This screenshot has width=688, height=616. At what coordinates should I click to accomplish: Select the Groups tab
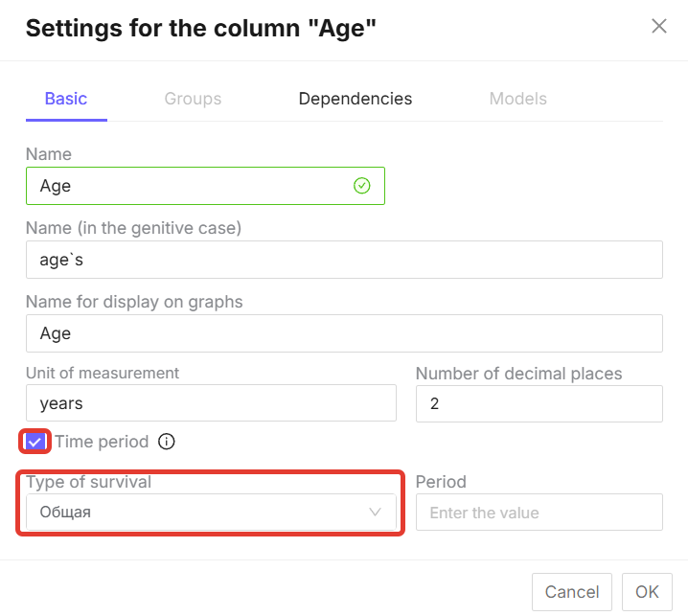(193, 99)
